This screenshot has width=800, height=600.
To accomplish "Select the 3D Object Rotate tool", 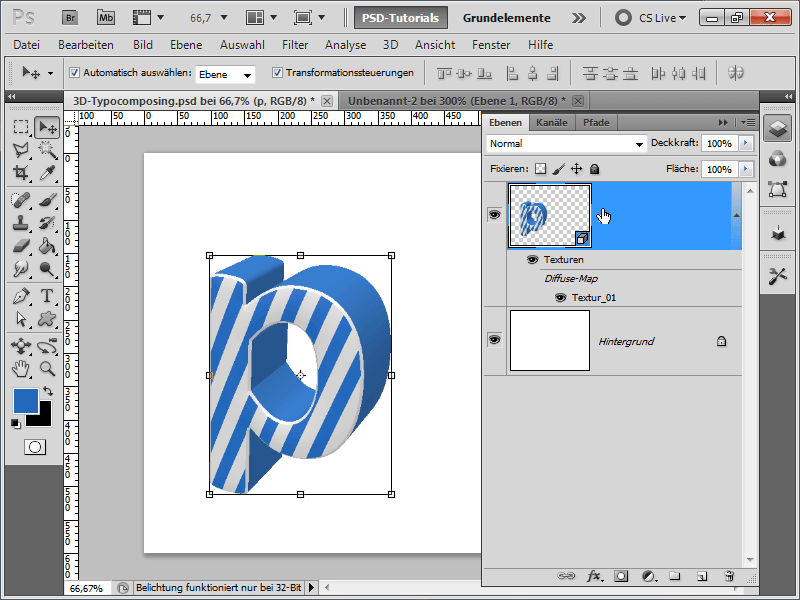I will coord(20,346).
